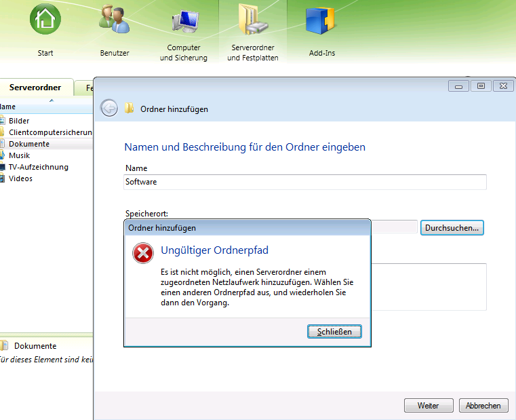The image size is (516, 420).
Task: Open Computer und Sicherung section
Action: click(184, 20)
